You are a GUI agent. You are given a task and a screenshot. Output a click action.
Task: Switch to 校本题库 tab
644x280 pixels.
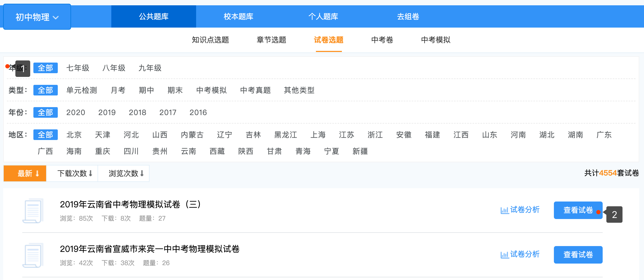238,16
